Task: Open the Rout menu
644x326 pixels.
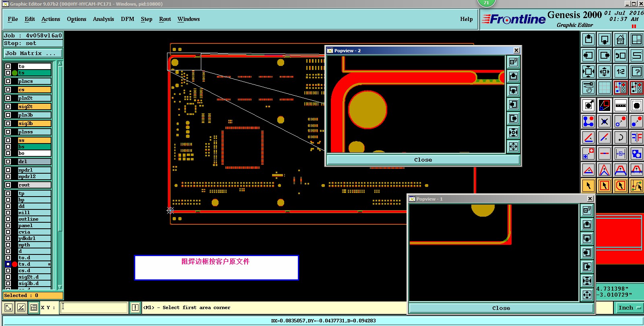Action: click(x=165, y=19)
